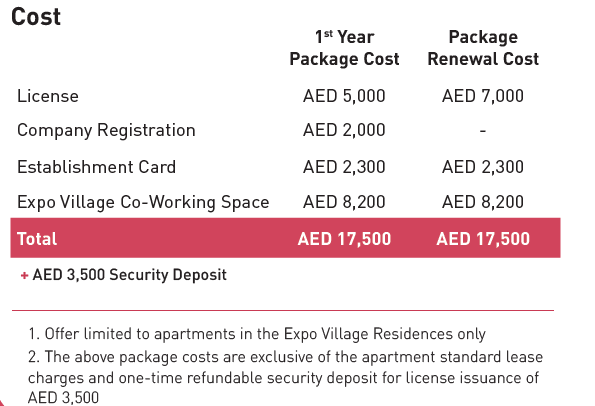
Task: Click the Cost heading
Action: pos(36,17)
